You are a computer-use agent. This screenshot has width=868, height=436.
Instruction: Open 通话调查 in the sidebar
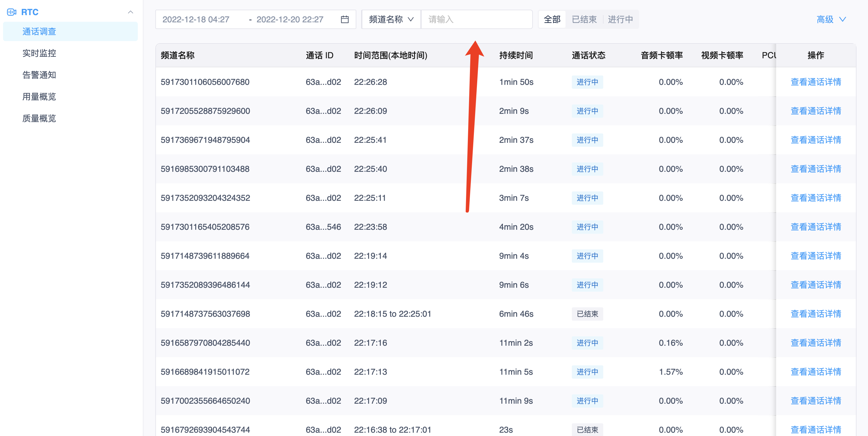pos(70,32)
